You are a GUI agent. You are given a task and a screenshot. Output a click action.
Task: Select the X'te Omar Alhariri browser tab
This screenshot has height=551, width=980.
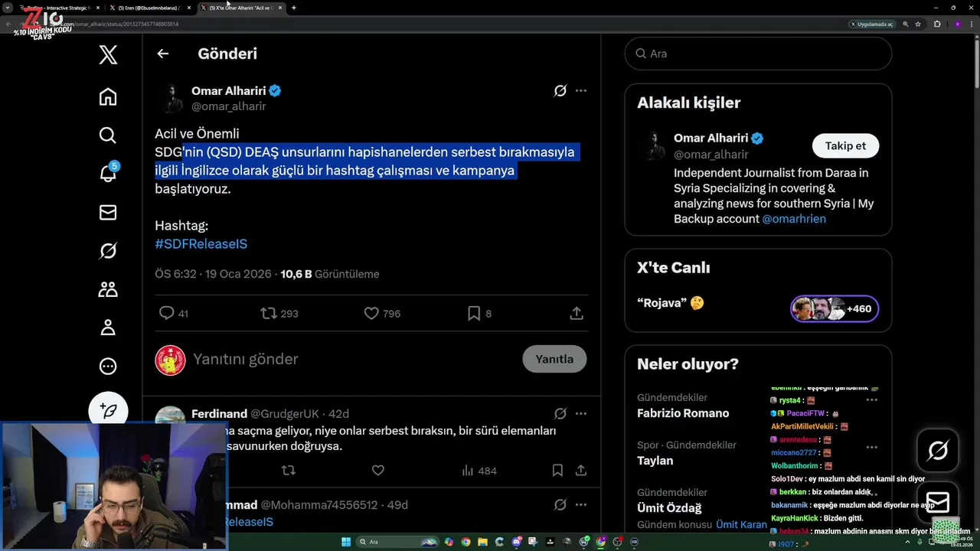pyautogui.click(x=241, y=8)
